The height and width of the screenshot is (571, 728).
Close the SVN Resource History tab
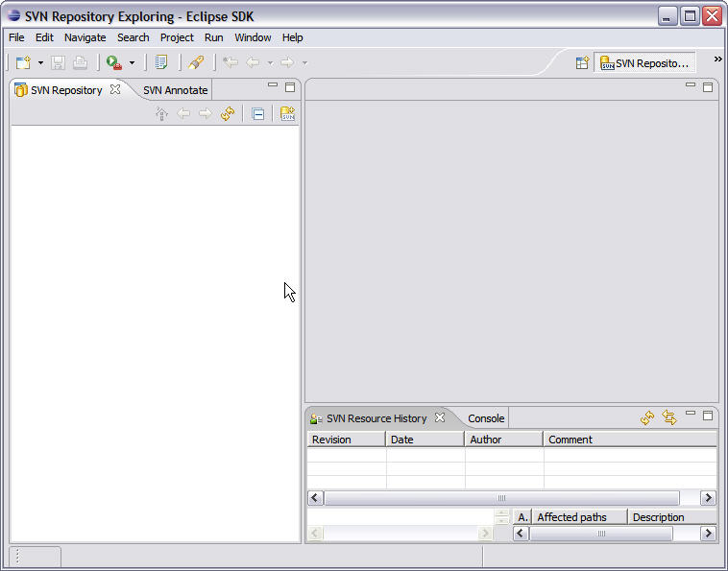pyautogui.click(x=440, y=417)
